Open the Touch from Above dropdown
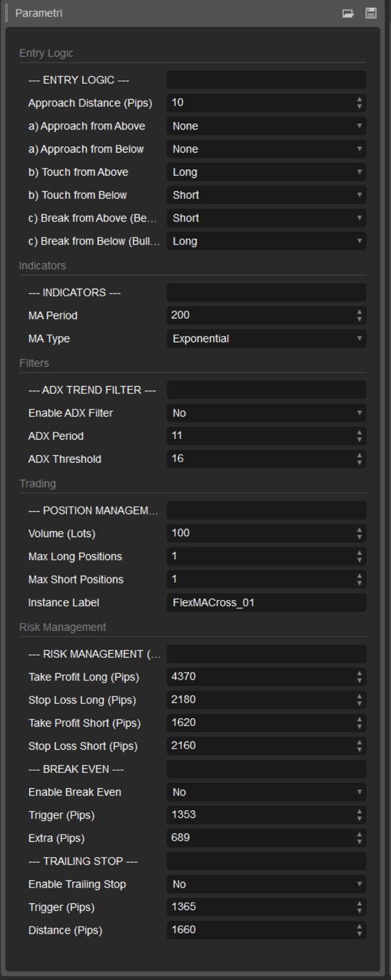Viewport: 391px width, 980px height. [x=266, y=172]
